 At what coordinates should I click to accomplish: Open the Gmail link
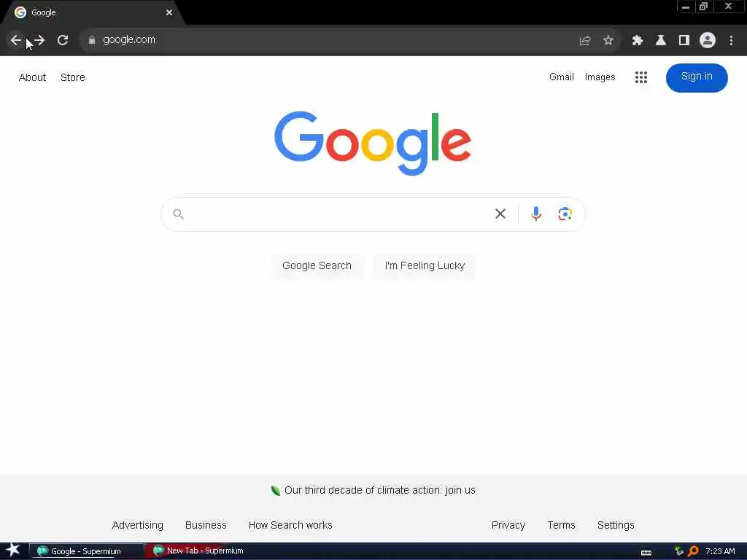coord(561,77)
